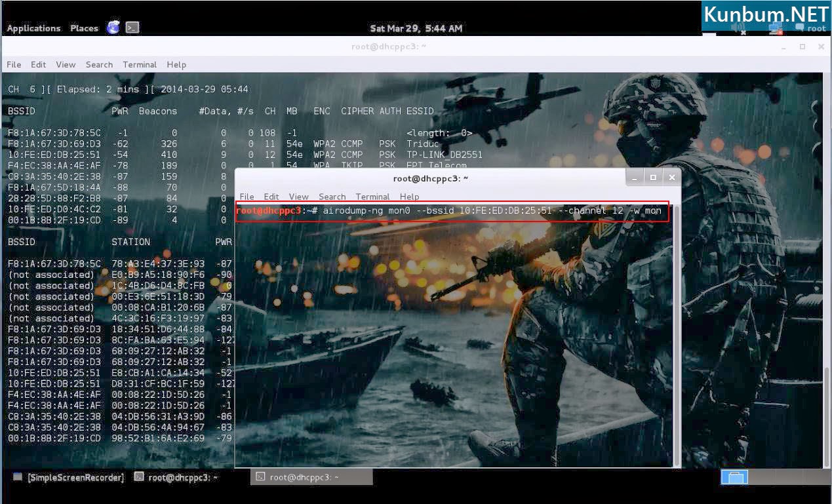Open File menu in the front terminal window
Screen dimensions: 832x504
click(x=247, y=197)
